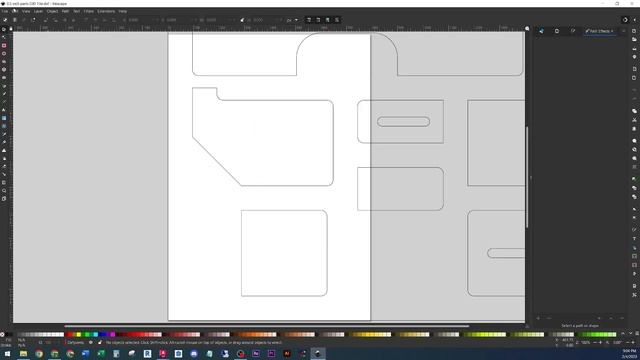Toggle the current layer lock
This screenshot has height=360, width=640.
(x=100, y=342)
